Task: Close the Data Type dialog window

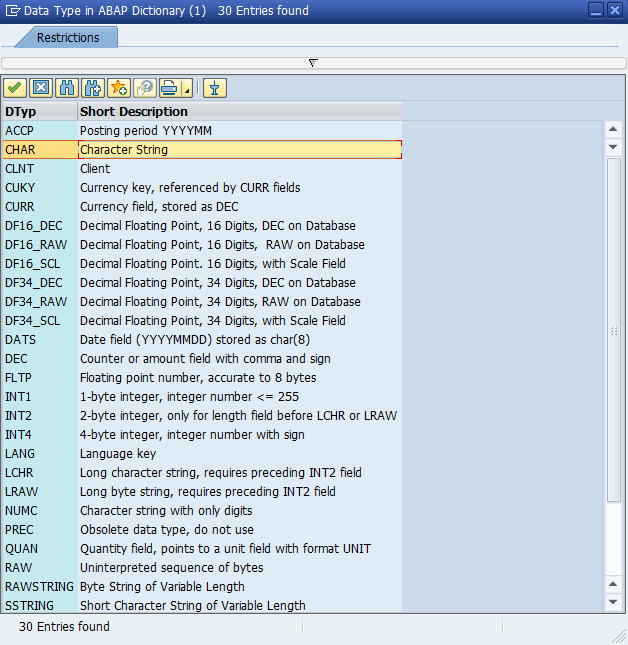Action: 614,10
